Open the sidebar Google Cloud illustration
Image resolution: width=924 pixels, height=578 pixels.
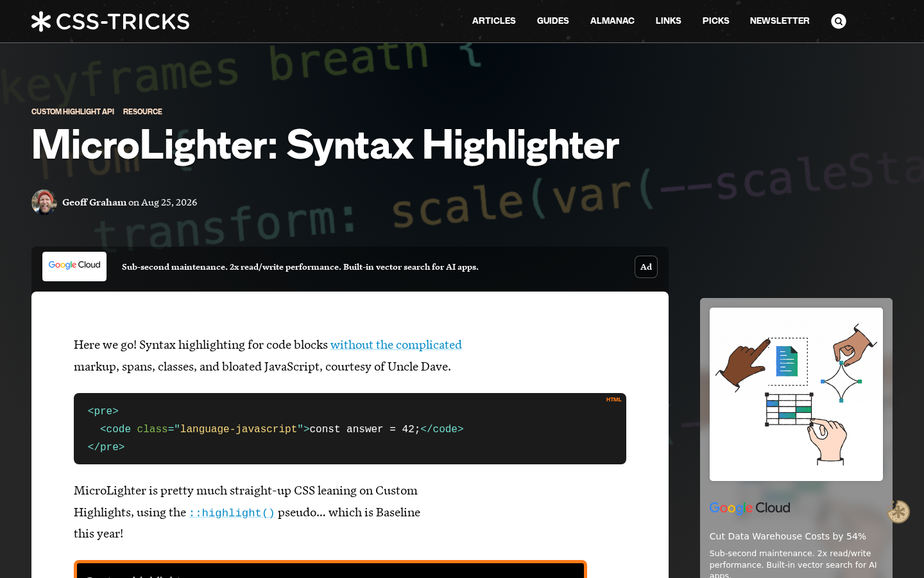(x=796, y=394)
